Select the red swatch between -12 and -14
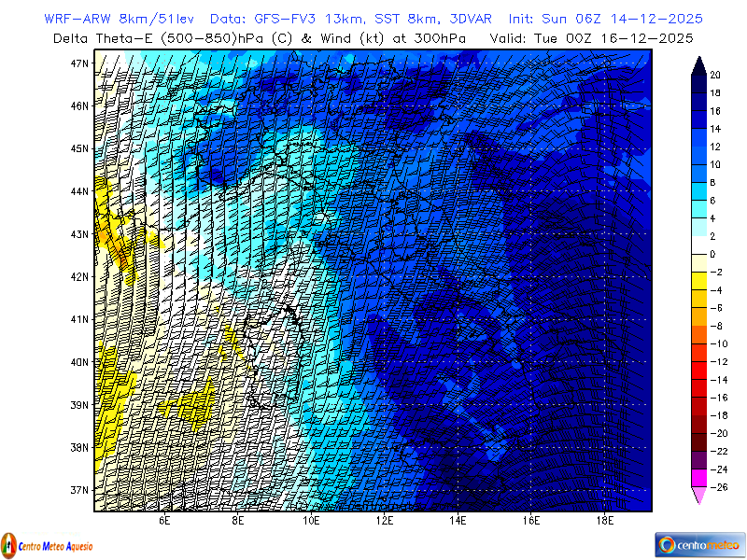This screenshot has width=747, height=560. [x=698, y=371]
